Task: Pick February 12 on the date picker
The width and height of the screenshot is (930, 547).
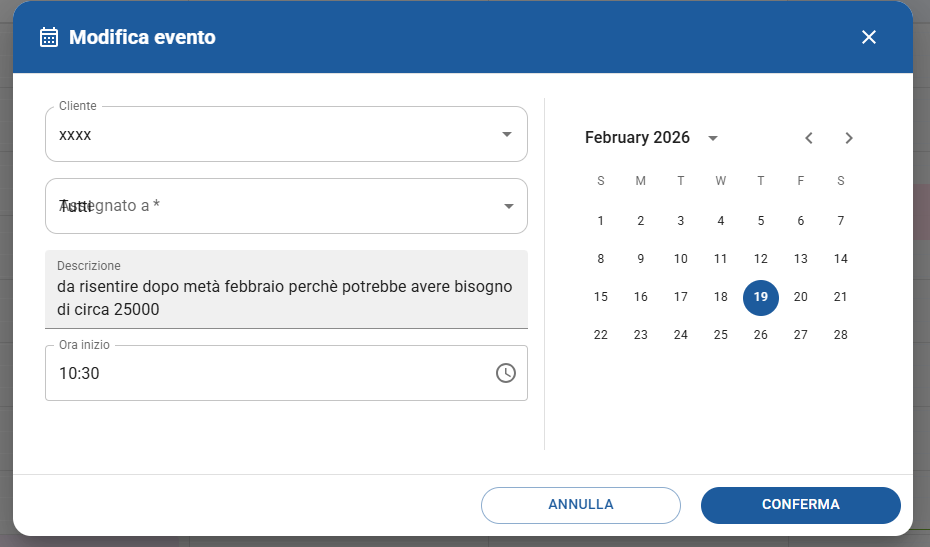Action: 761,259
